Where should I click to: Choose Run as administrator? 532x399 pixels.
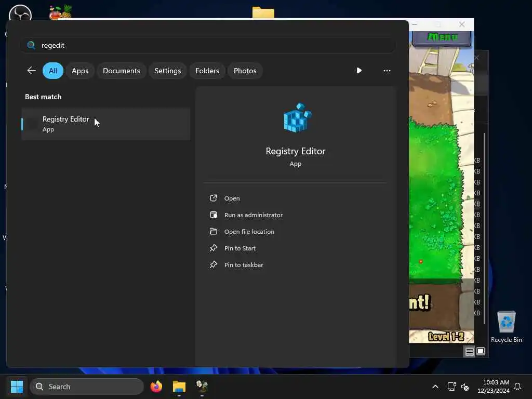point(254,215)
